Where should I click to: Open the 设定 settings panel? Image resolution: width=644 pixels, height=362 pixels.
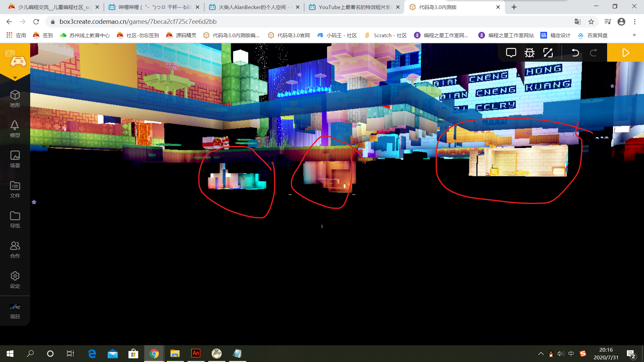pos(15,280)
